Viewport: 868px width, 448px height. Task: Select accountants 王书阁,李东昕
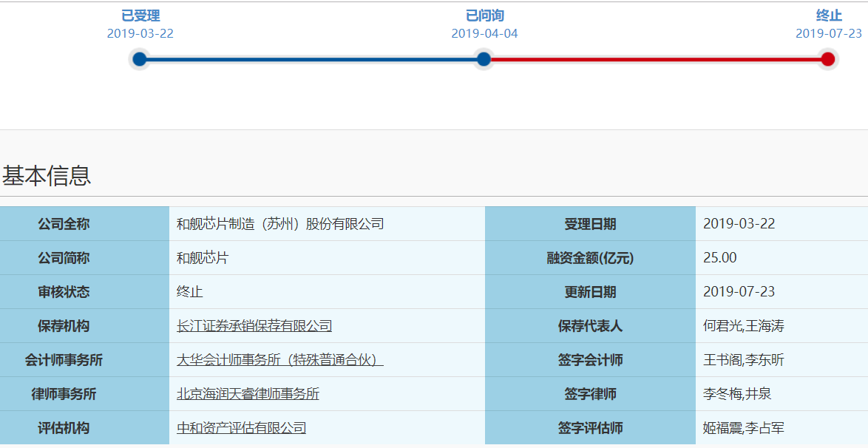(744, 360)
